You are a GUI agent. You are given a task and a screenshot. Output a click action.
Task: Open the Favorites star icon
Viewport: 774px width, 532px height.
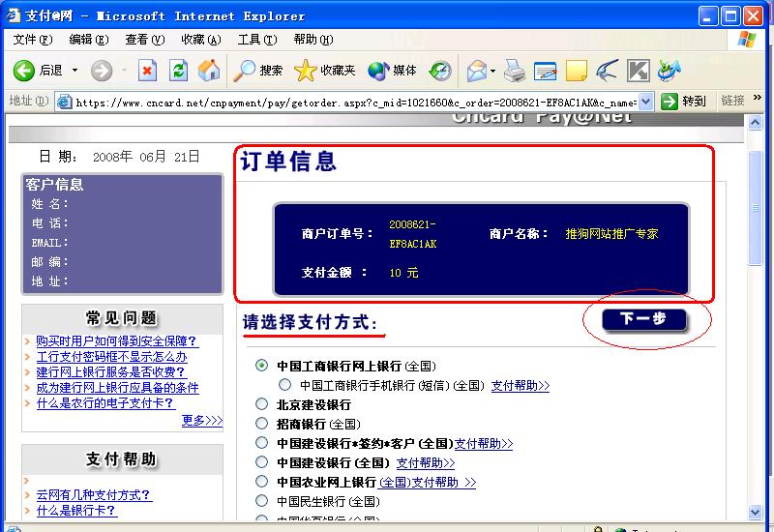click(305, 71)
